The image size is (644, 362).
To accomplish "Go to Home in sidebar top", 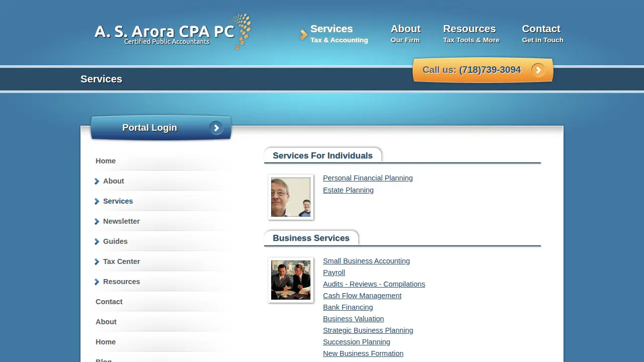I will pos(106,161).
